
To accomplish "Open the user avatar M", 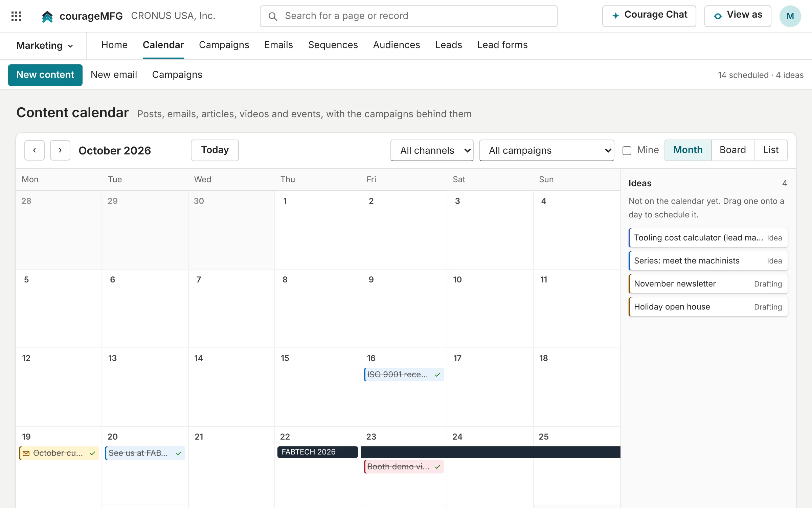I will click(x=790, y=16).
